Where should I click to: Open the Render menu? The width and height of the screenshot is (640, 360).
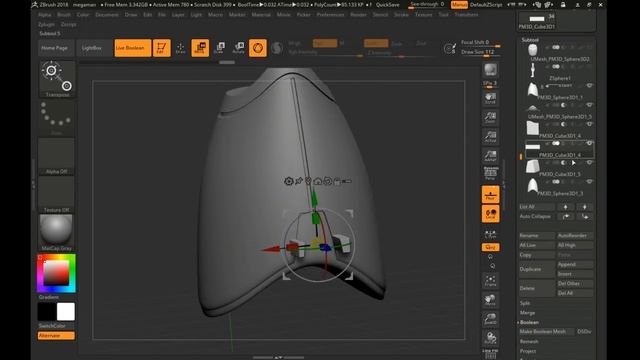click(358, 15)
